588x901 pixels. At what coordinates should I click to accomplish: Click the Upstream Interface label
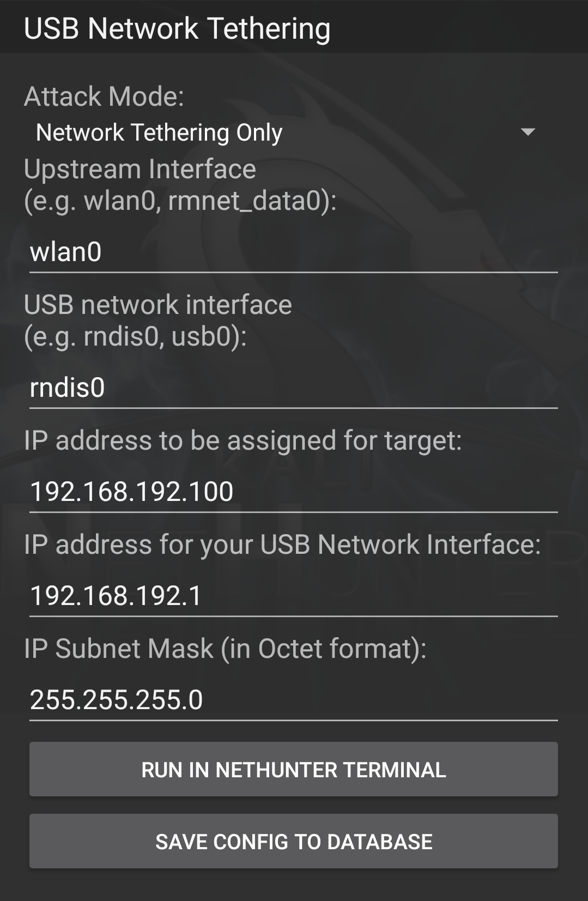point(140,169)
